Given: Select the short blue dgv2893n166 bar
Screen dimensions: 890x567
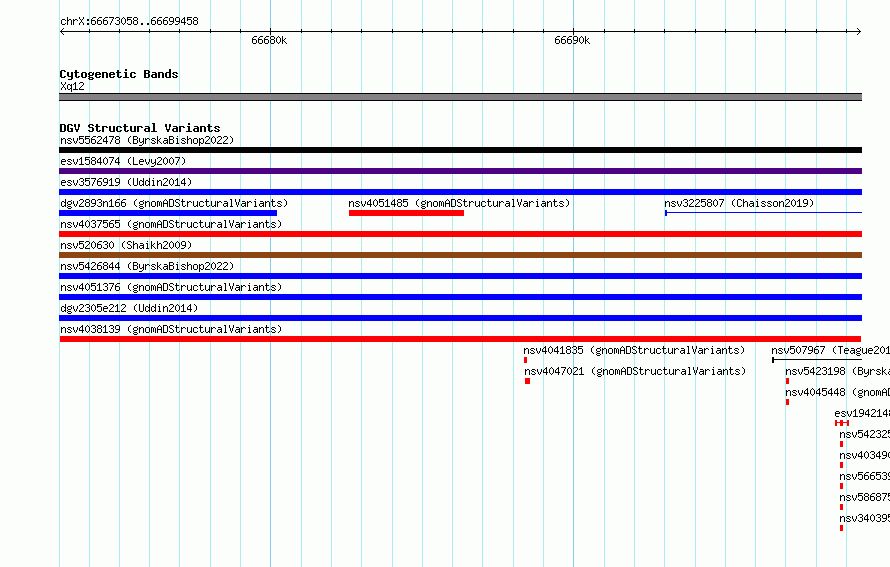Looking at the screenshot, I should pyautogui.click(x=168, y=213).
